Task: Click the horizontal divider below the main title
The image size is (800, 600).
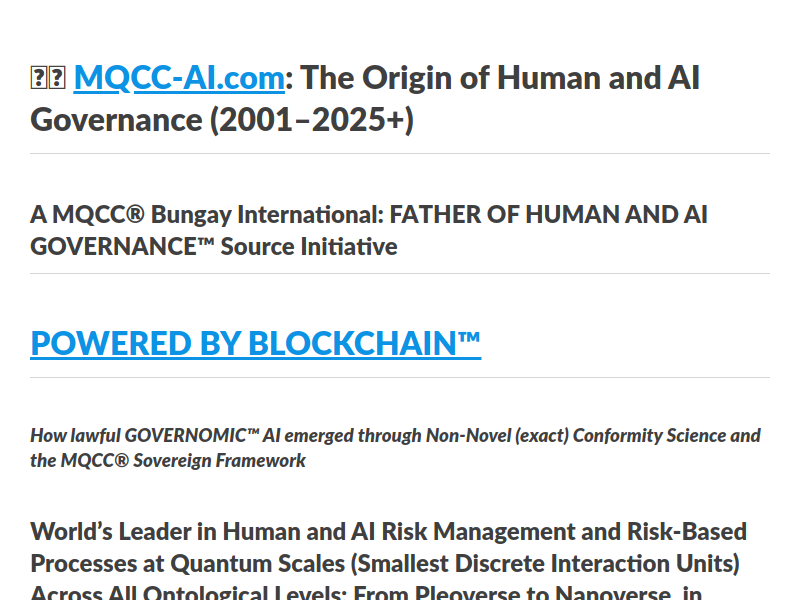Action: pyautogui.click(x=400, y=153)
